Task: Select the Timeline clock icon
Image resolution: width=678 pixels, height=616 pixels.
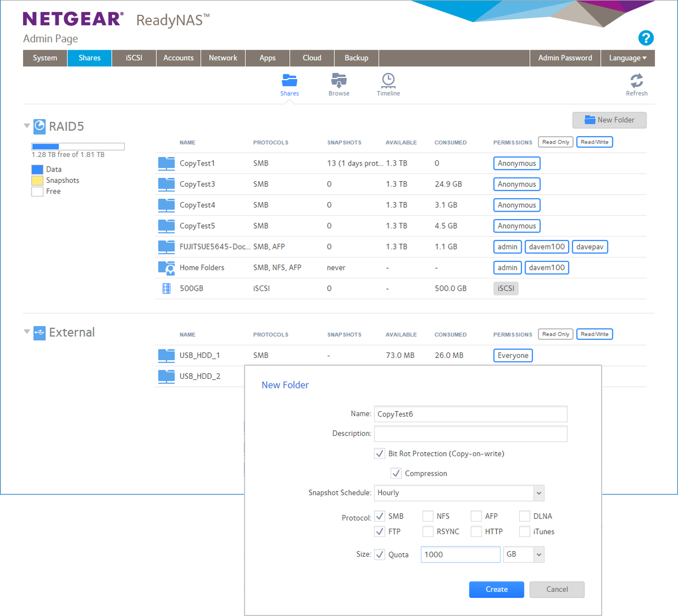Action: [388, 81]
